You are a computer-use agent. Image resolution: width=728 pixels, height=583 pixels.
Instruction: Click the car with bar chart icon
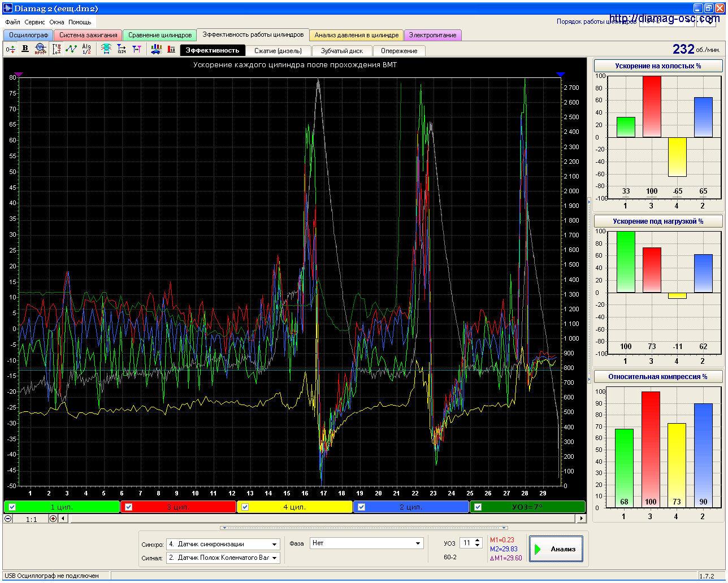click(156, 49)
